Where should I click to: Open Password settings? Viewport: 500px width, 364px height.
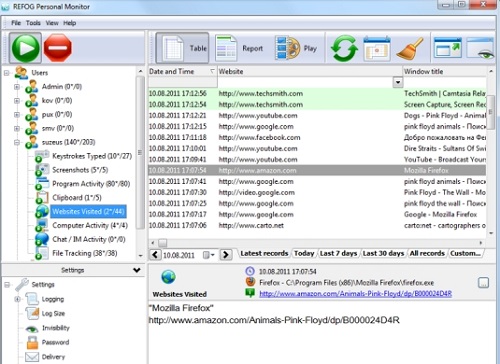tap(55, 342)
